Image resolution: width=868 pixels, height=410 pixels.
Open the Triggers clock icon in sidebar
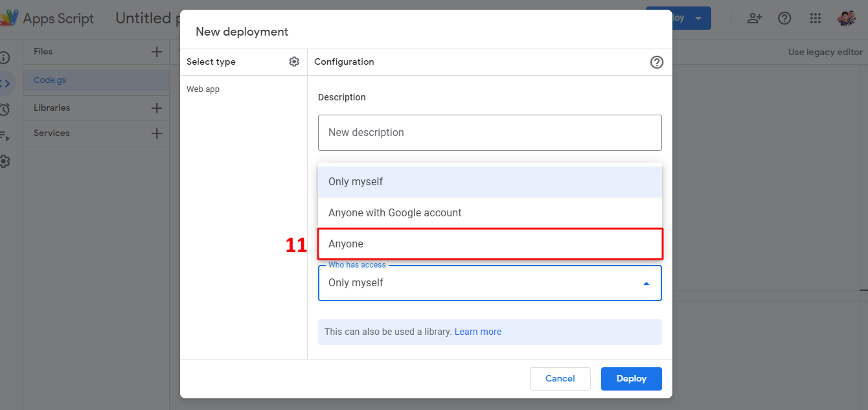pyautogui.click(x=5, y=109)
